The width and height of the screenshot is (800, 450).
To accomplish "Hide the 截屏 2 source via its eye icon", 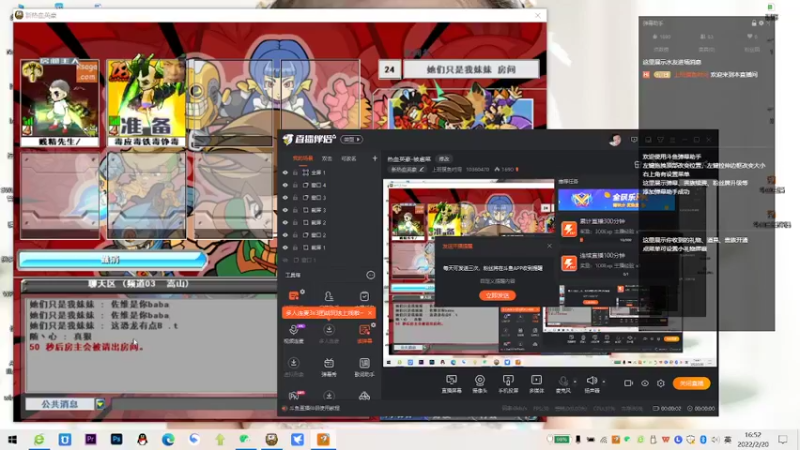I will (285, 222).
